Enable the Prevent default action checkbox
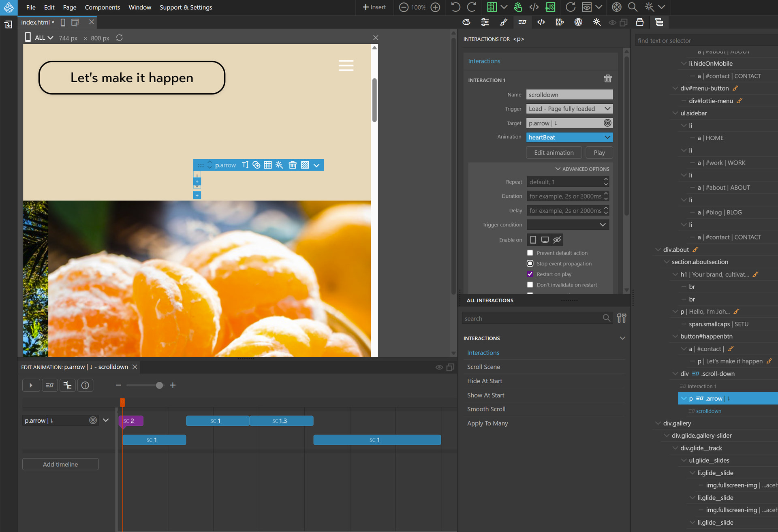The image size is (778, 532). click(530, 253)
